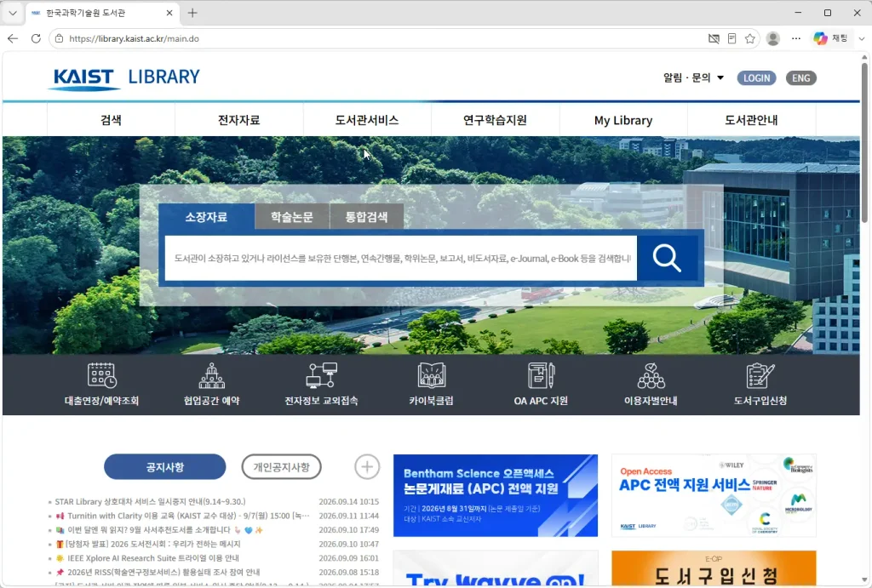Open Turnitin with Clarity notice
The height and width of the screenshot is (588, 872).
[182, 516]
